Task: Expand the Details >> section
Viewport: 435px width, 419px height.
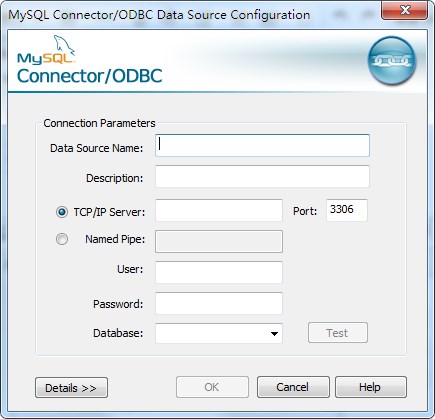Action: tap(71, 388)
